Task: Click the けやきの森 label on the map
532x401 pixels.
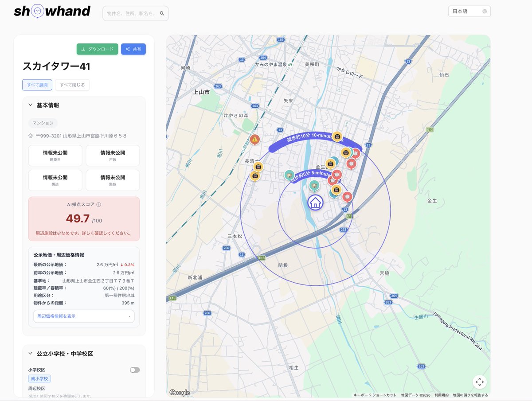Action: click(236, 115)
